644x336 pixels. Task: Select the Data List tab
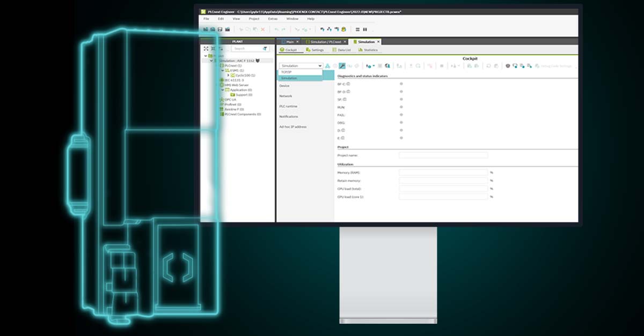coord(343,49)
